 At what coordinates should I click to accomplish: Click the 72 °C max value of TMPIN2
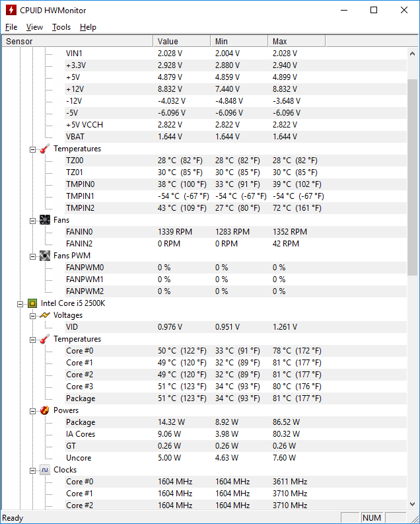pyautogui.click(x=297, y=208)
